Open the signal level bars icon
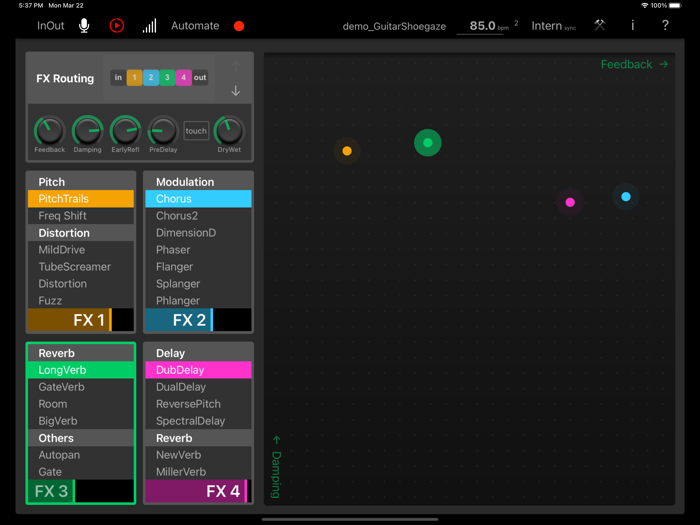This screenshot has width=700, height=525. 150,25
